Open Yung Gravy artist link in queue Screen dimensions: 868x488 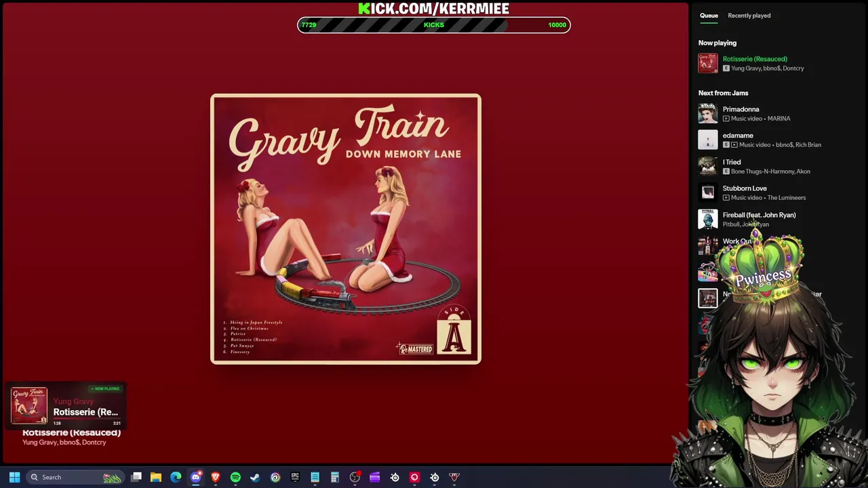coord(746,68)
